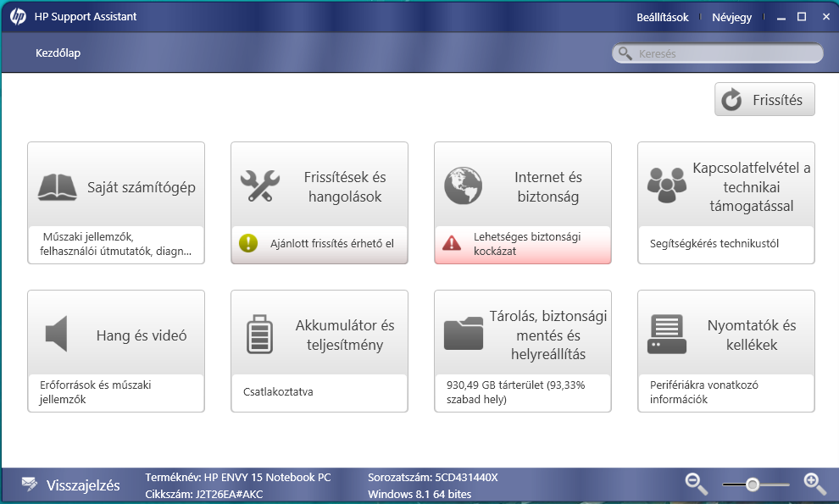Click the Frissítés button label
The width and height of the screenshot is (839, 504).
(x=777, y=100)
